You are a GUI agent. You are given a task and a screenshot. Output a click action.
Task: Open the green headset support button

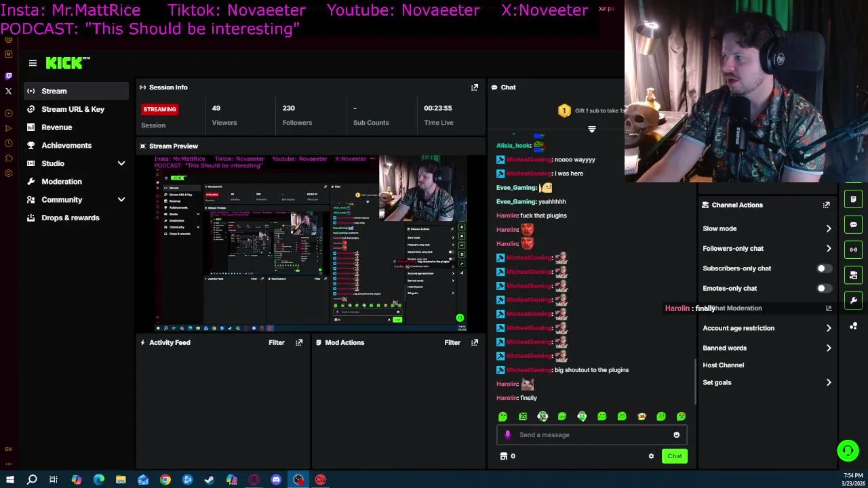pyautogui.click(x=848, y=451)
